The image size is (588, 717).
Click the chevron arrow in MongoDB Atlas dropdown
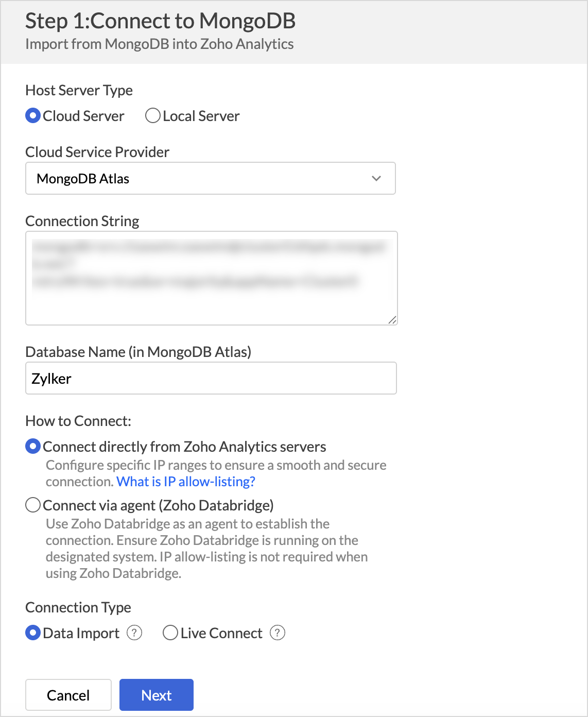pos(376,178)
